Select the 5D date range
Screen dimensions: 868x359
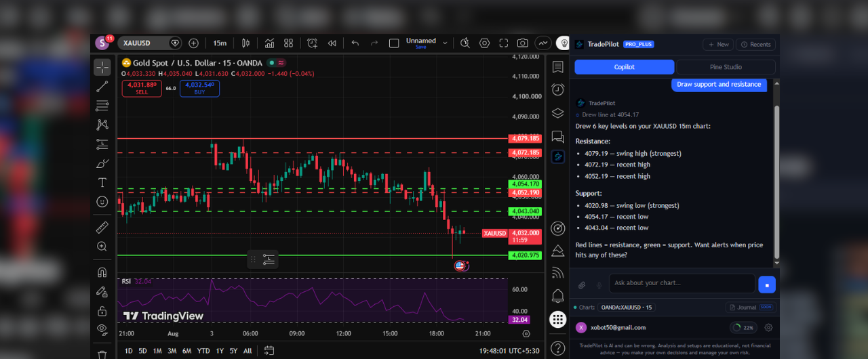pos(142,351)
